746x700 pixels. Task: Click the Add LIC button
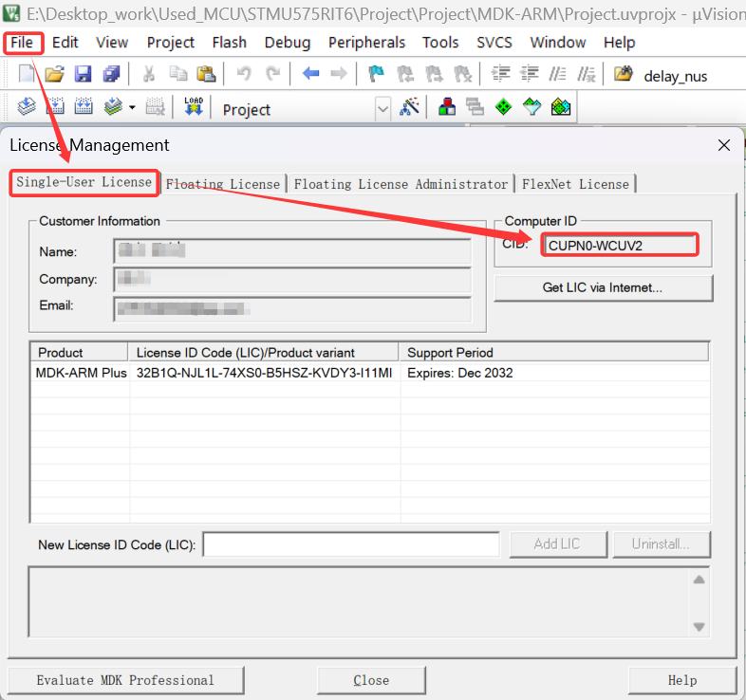point(557,544)
